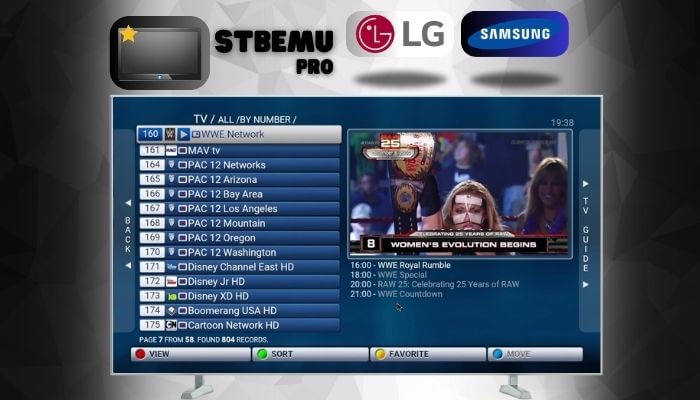Click the 20:00 RAW 25 program entry
700x400 pixels.
click(435, 284)
